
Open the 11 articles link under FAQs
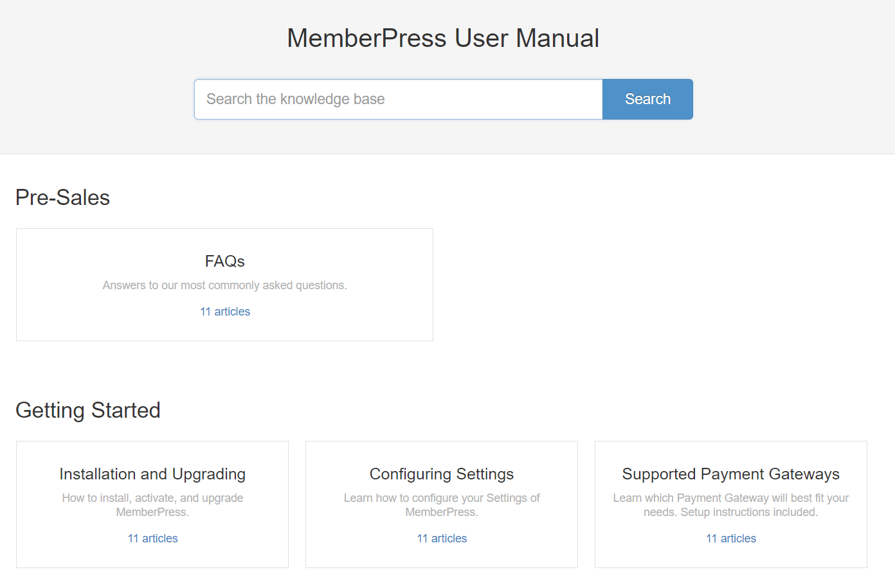point(225,312)
